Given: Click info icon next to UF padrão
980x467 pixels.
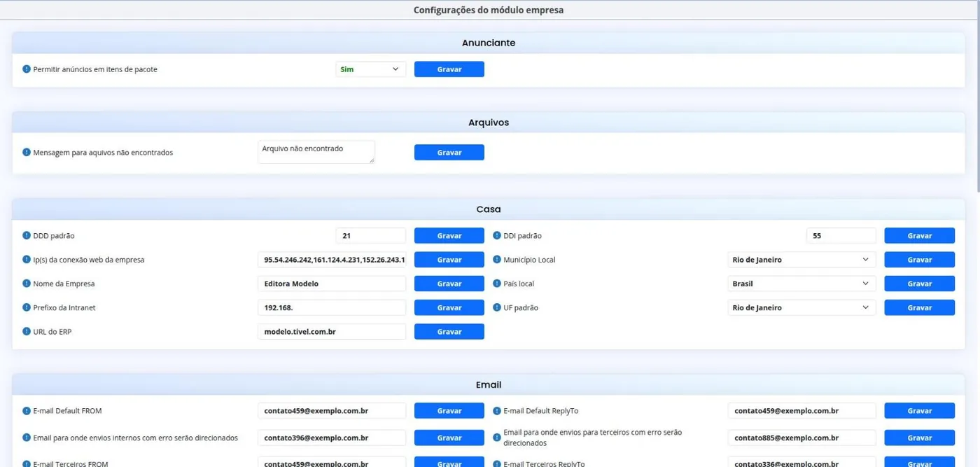Looking at the screenshot, I should pyautogui.click(x=497, y=307).
